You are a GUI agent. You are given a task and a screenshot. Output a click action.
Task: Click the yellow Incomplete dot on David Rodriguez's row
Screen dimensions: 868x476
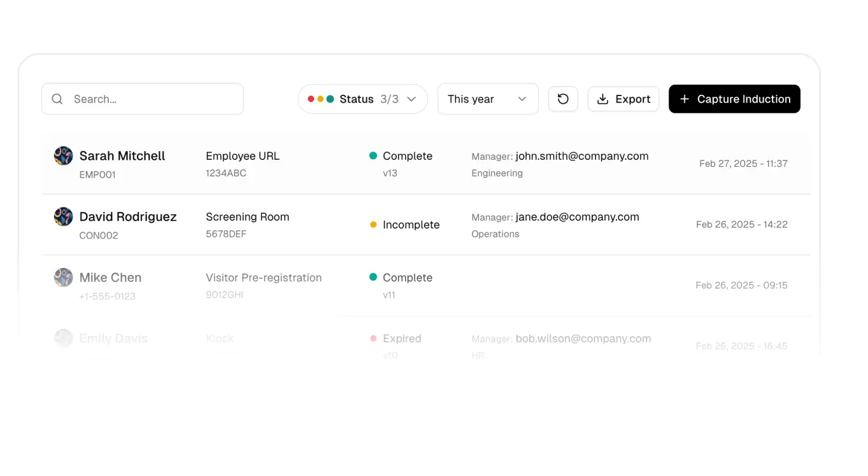point(374,224)
